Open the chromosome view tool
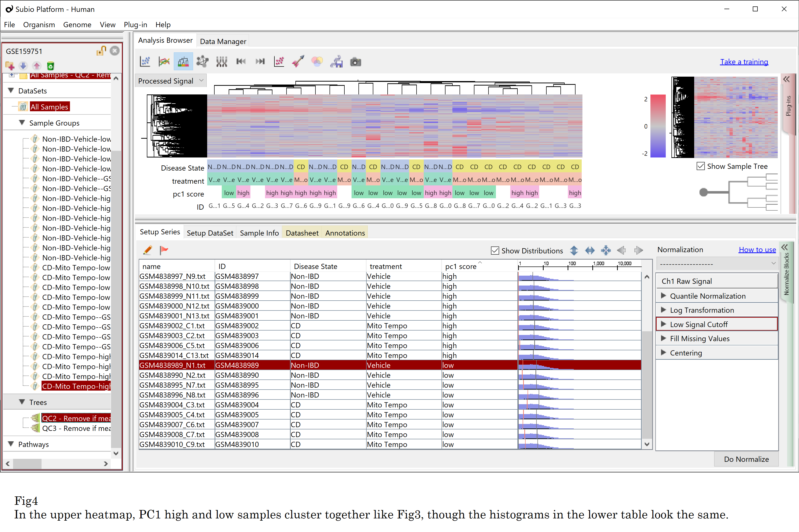 222,61
